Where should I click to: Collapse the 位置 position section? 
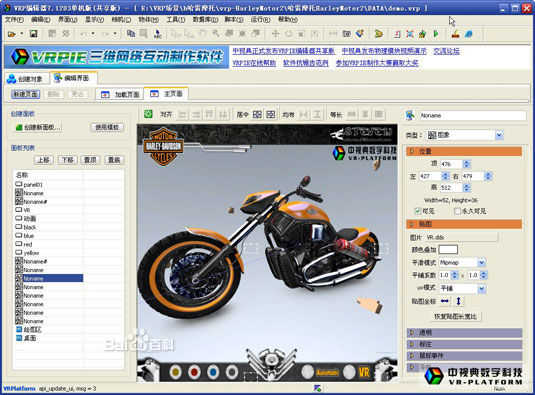pyautogui.click(x=464, y=151)
